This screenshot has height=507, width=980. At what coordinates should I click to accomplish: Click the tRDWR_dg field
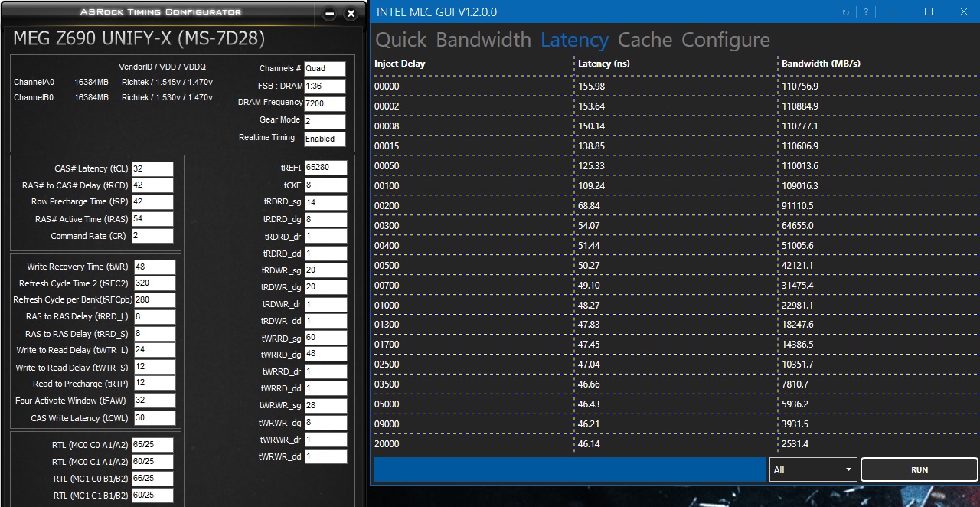(x=325, y=287)
